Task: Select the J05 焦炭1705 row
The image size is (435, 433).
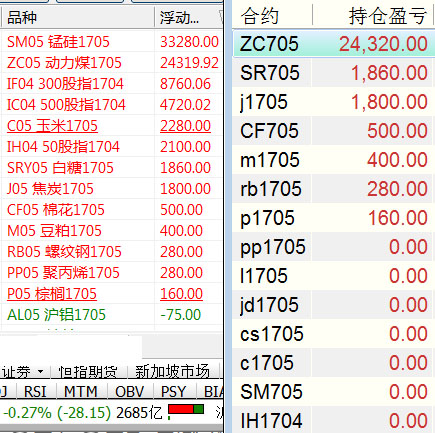Action: (x=112, y=189)
